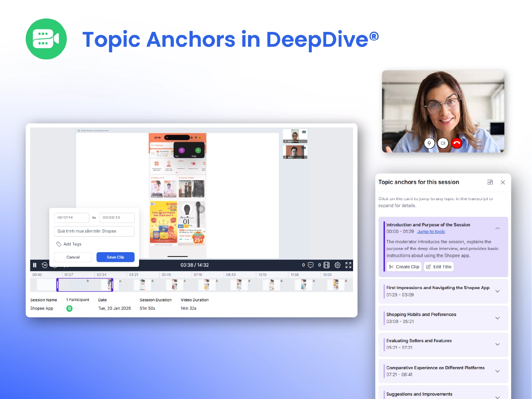Close the Topic anchors panel
Viewport: 532px width, 399px height.
503,182
